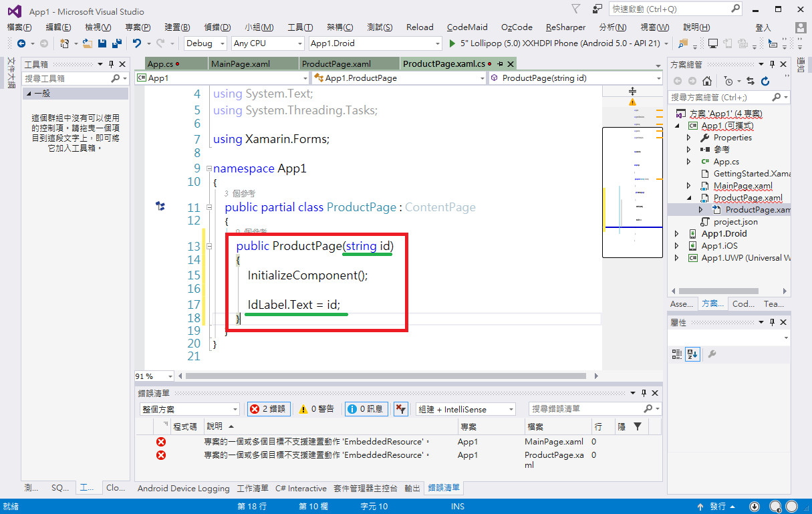Click the Save icon in the toolbar
This screenshot has width=812, height=514.
coord(102,43)
